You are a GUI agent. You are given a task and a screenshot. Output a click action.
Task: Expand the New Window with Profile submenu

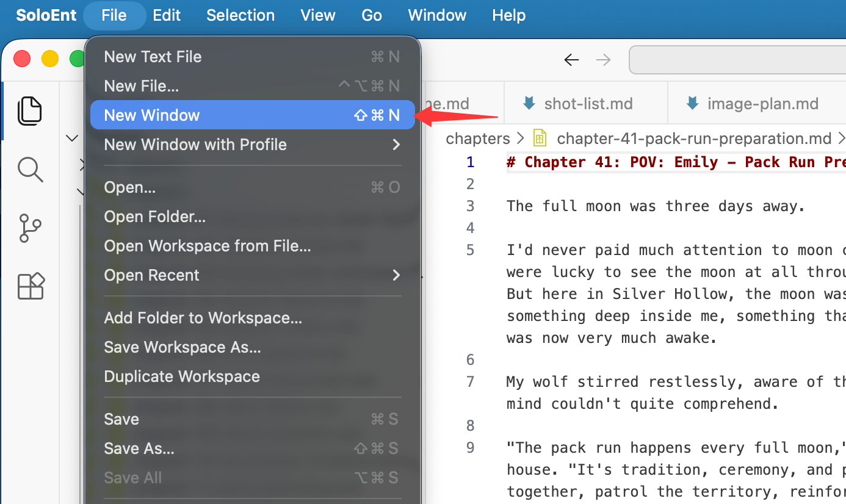pyautogui.click(x=253, y=145)
